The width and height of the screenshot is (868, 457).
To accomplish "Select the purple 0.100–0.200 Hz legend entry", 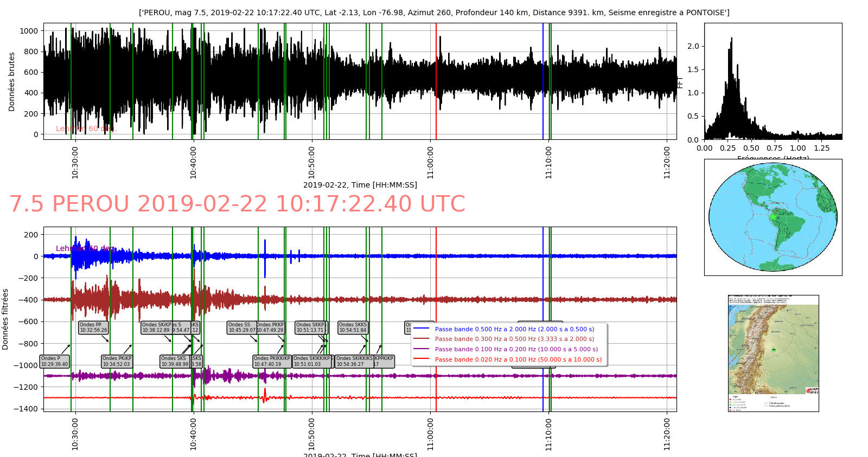I will (516, 349).
